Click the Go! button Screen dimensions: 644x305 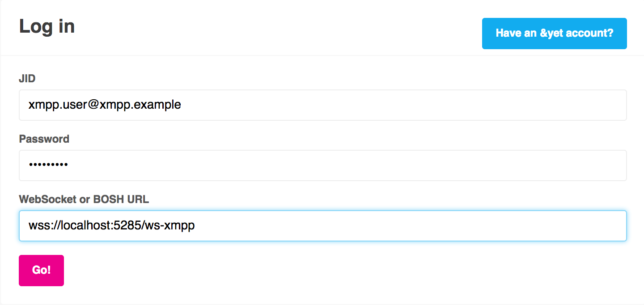41,271
